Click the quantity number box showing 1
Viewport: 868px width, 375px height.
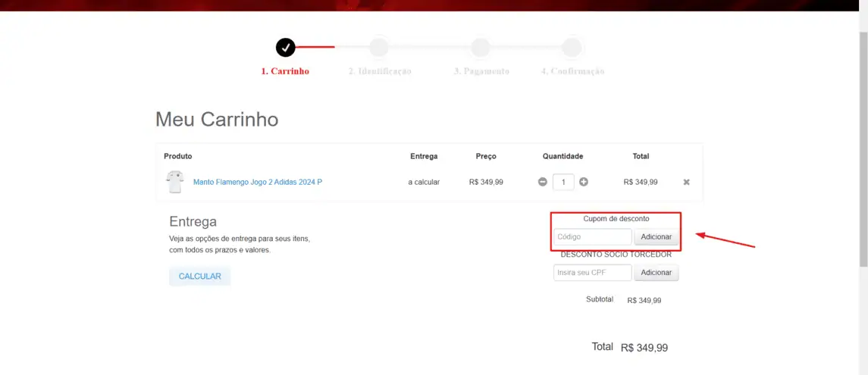coord(563,182)
